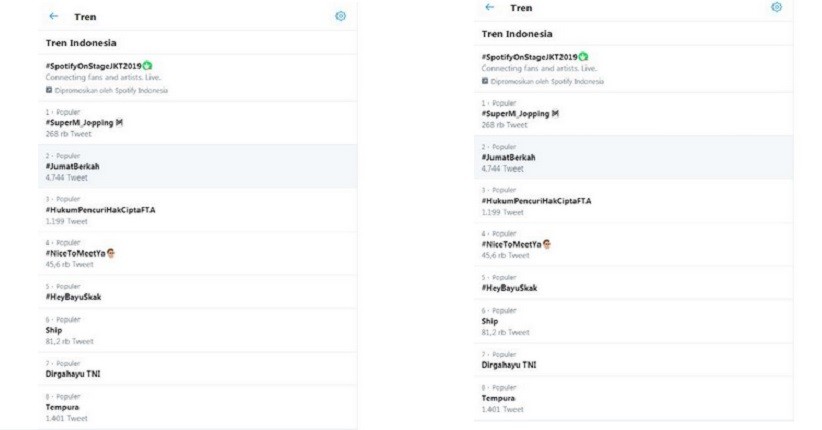Open #NiceToMeetYa trend text in left panel
Viewport: 822px width, 430px height.
click(x=75, y=253)
